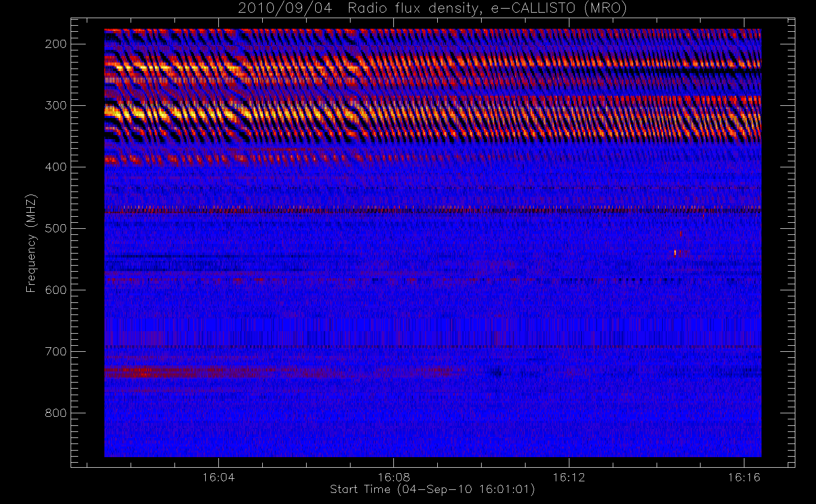The image size is (816, 504).
Task: Select the 200 frequency tick label
Action: [56, 44]
